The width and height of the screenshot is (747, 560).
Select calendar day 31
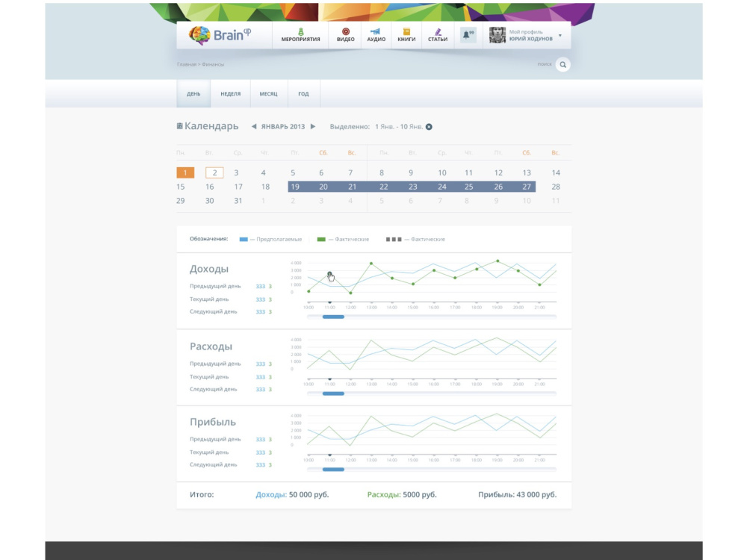[x=238, y=201]
